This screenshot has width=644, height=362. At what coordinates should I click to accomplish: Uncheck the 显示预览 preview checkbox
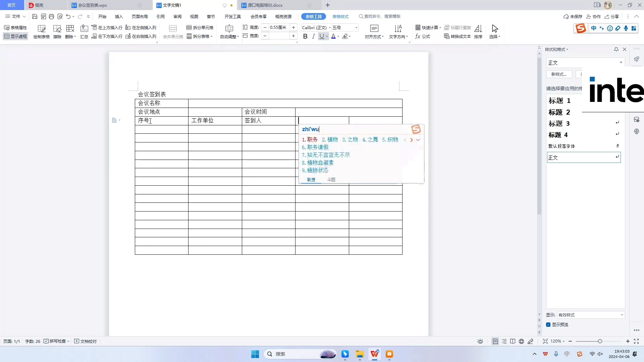[549, 324]
